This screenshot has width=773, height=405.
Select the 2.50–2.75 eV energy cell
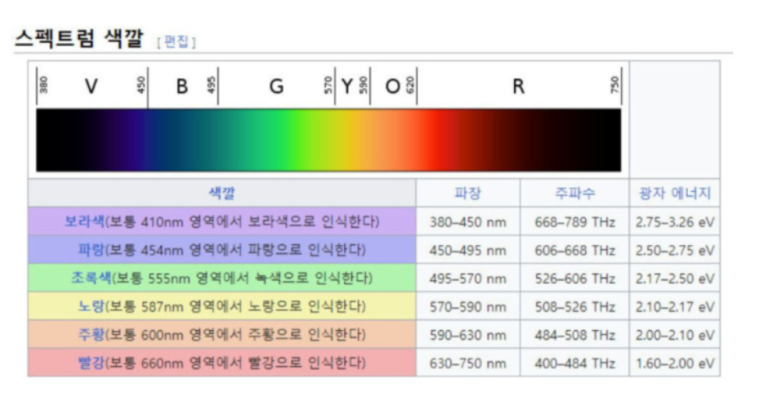pyautogui.click(x=675, y=250)
